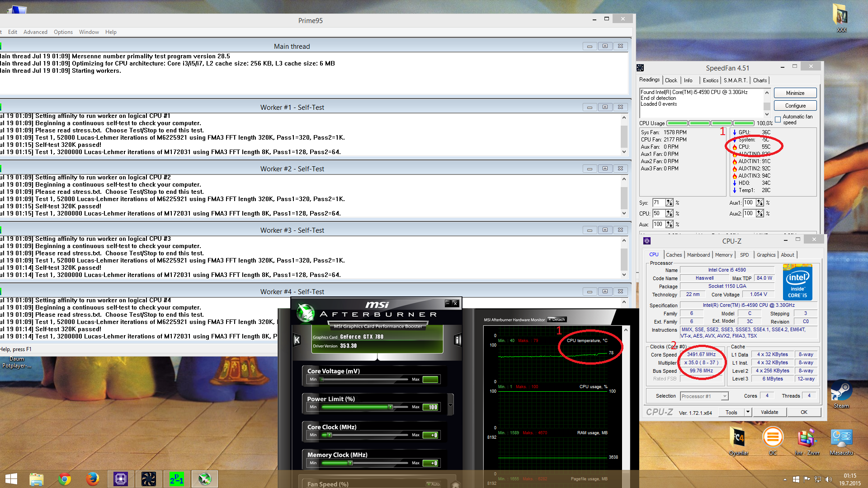Screen dimensions: 868x488
Task: Open the XXX desktop folder
Action: pos(841,18)
